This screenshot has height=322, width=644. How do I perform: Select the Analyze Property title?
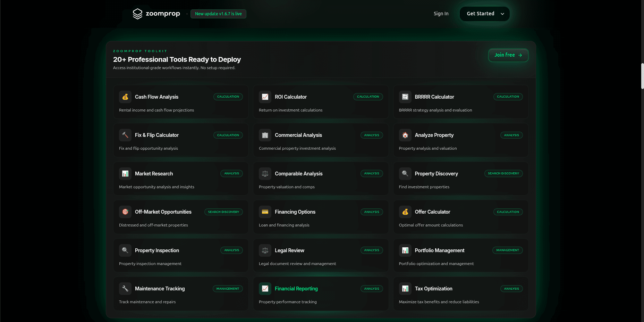(x=434, y=135)
